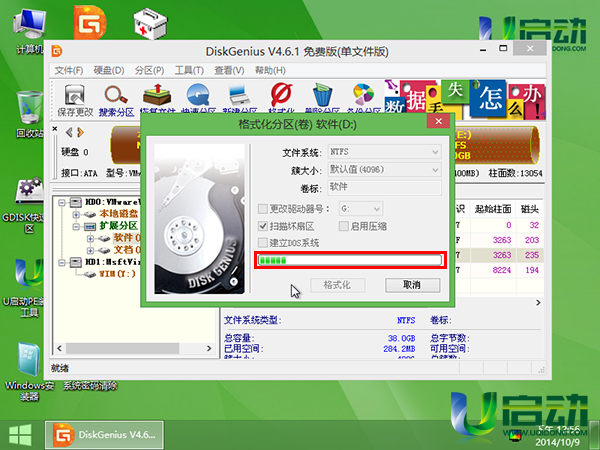
Task: Toggle the 更改驱动器号 checkbox
Action: [x=262, y=209]
